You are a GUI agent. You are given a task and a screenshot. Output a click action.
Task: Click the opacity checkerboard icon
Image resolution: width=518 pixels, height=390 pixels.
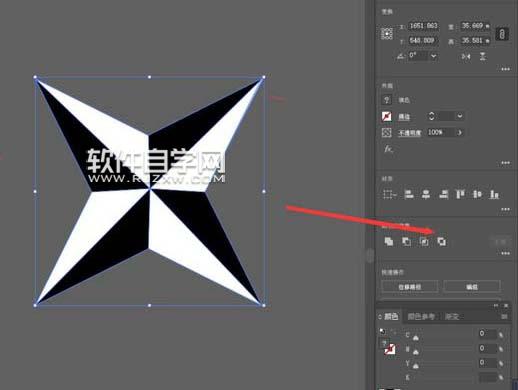[x=387, y=132]
